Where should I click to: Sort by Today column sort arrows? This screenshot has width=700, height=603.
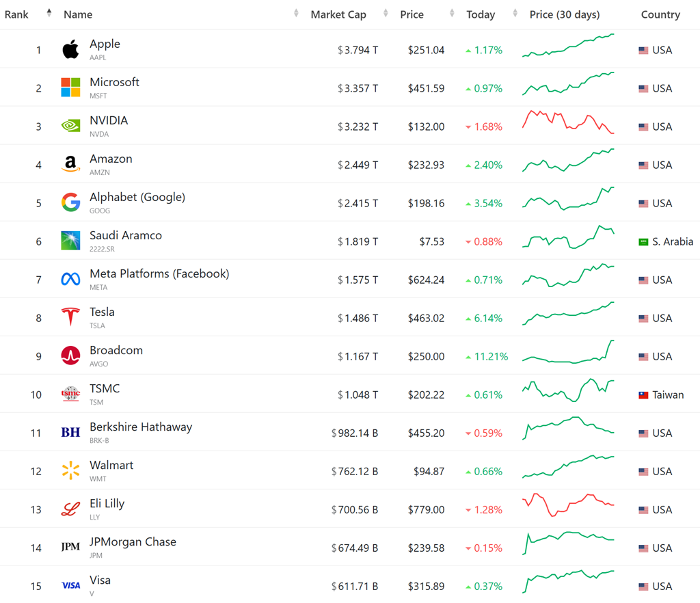pyautogui.click(x=514, y=14)
